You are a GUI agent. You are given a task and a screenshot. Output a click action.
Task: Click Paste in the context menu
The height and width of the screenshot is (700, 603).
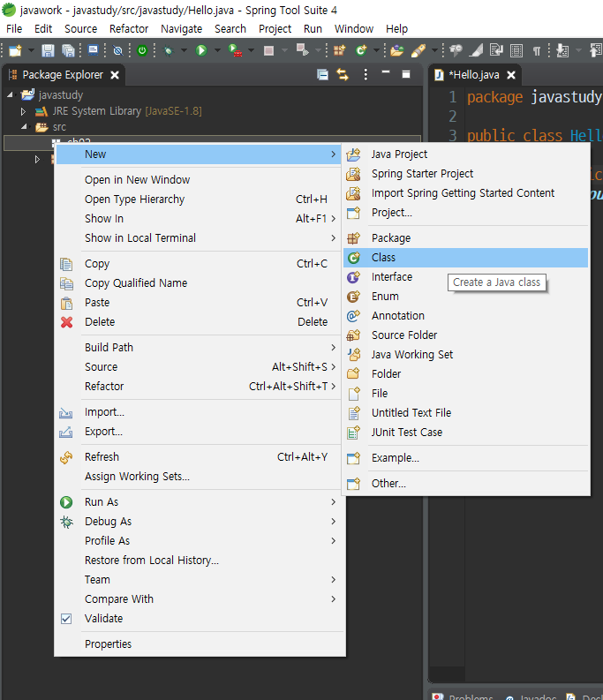click(x=200, y=303)
